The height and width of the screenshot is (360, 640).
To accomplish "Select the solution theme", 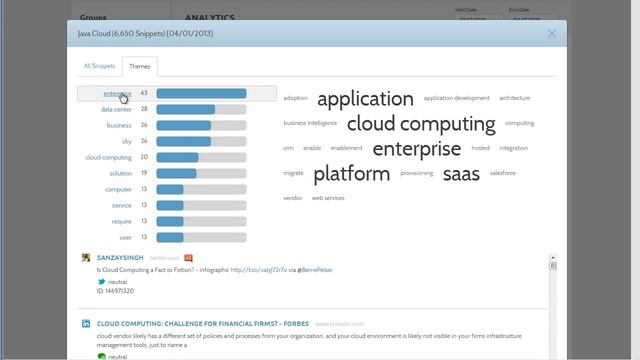I will click(x=120, y=173).
